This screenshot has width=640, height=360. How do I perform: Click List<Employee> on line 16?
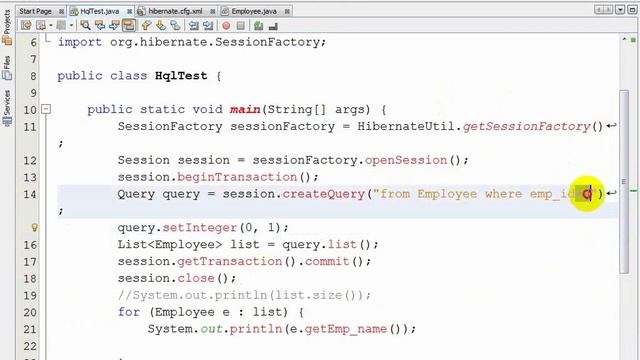point(170,244)
